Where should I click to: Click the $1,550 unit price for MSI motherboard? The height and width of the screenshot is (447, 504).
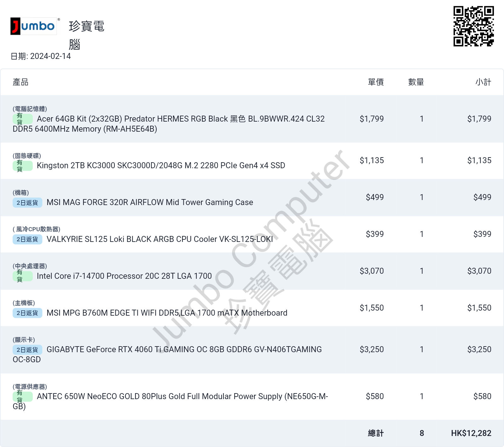click(372, 308)
